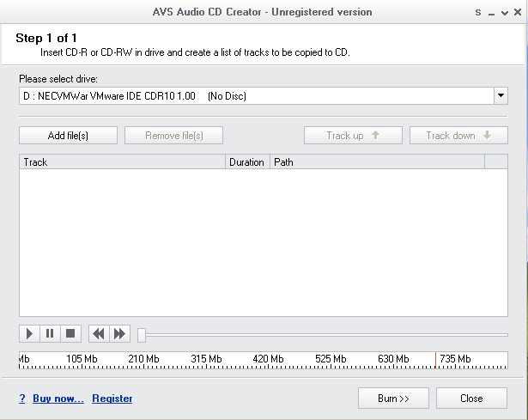This screenshot has width=528, height=420.
Task: Start burning with the Burn >> button
Action: (393, 399)
